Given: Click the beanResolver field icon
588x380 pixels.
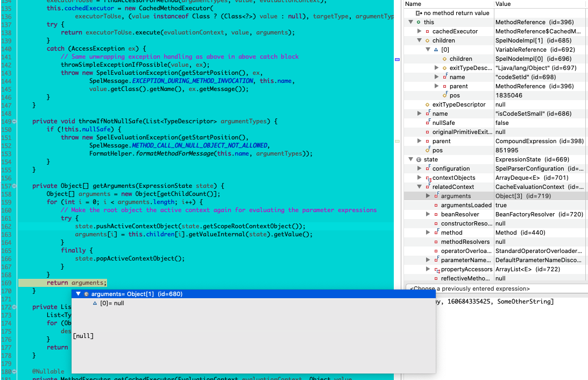Looking at the screenshot, I should [436, 214].
